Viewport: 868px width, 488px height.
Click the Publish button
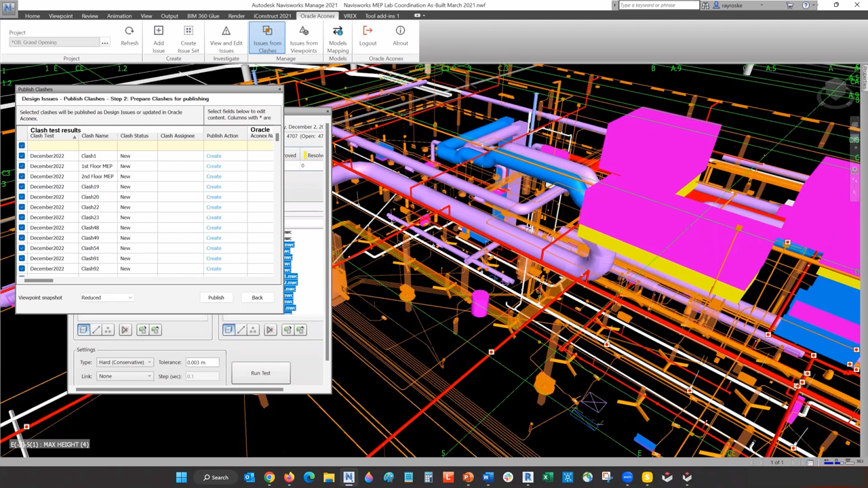coord(216,298)
